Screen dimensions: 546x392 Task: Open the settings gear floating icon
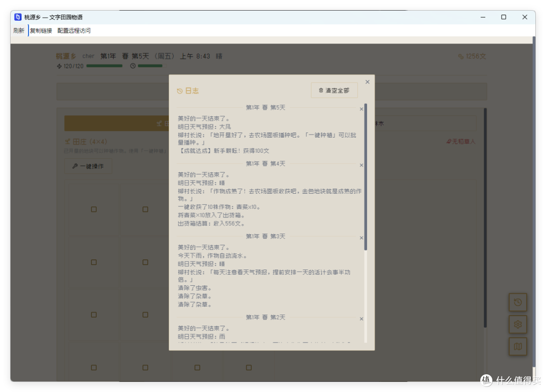[x=518, y=324]
